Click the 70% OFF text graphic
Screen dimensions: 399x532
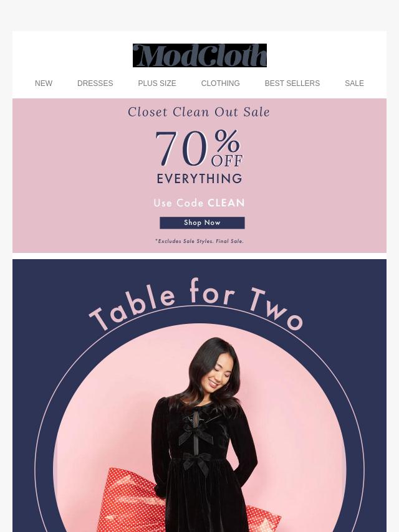[x=199, y=148]
